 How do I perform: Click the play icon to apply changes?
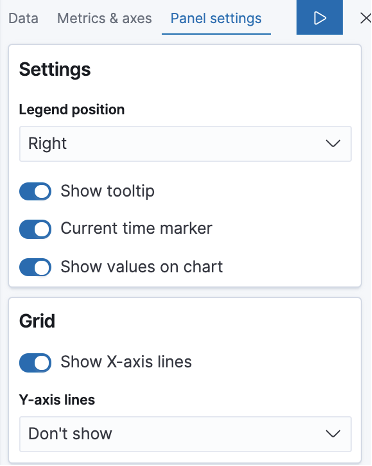point(319,18)
